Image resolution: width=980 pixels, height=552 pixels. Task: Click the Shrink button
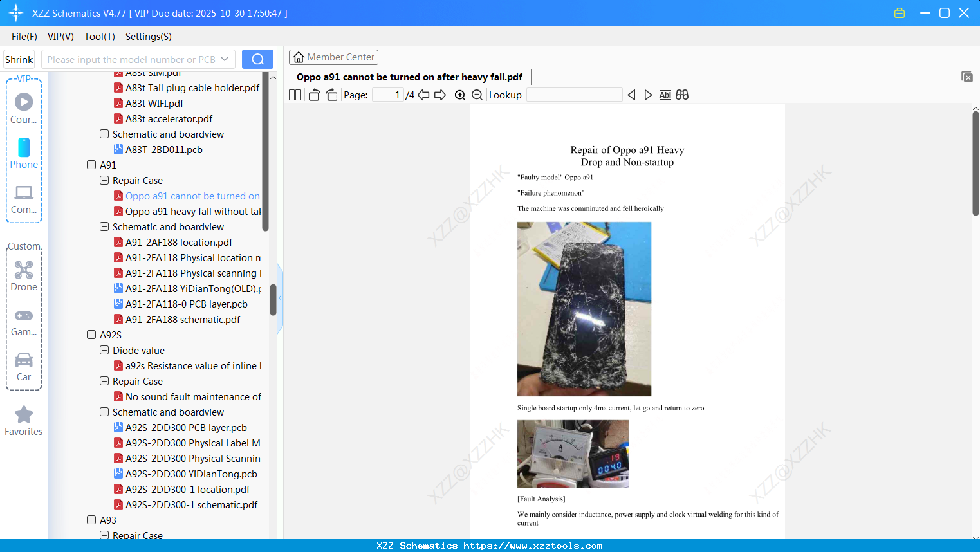pos(19,59)
